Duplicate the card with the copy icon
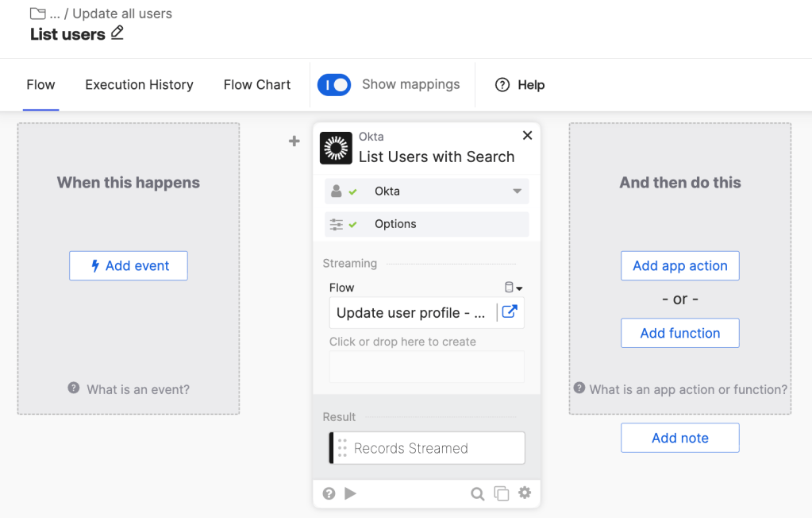The image size is (812, 518). (x=501, y=493)
